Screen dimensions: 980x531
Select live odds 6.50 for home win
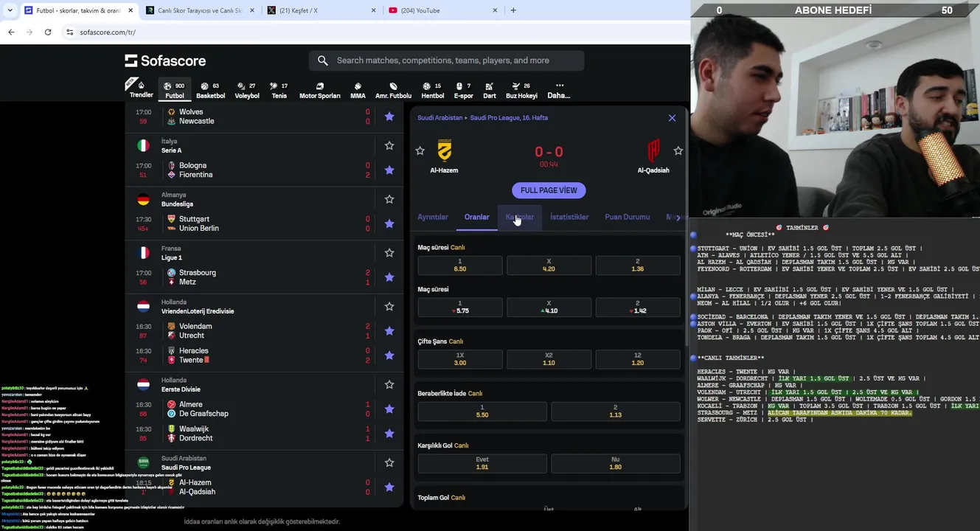[x=460, y=265]
